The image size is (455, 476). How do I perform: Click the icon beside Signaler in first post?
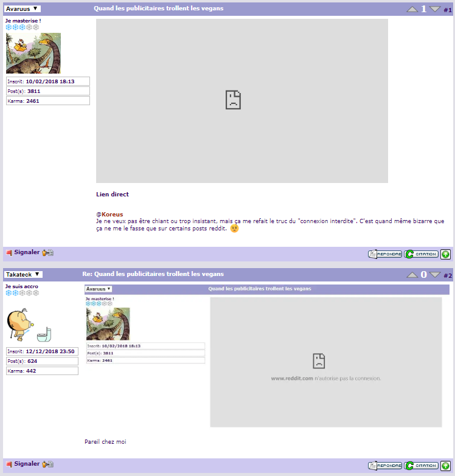pyautogui.click(x=48, y=252)
